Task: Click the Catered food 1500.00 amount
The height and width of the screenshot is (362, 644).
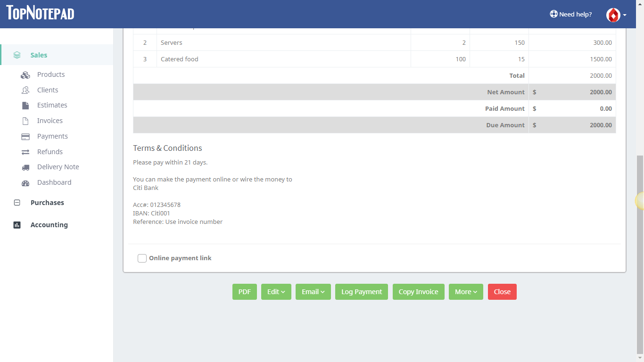Action: [x=601, y=59]
